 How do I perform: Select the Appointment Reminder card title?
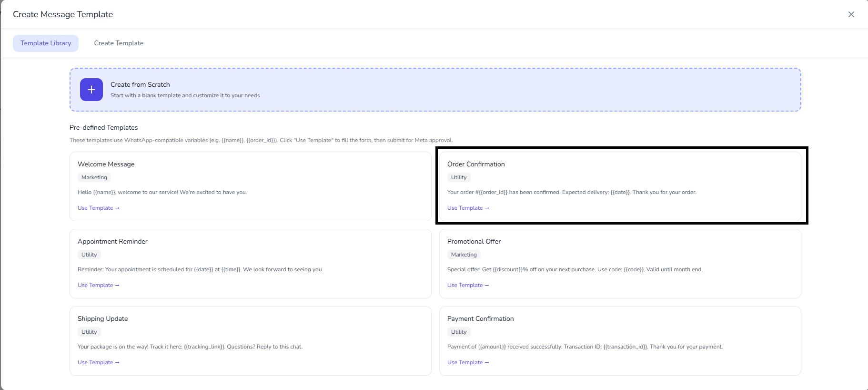(x=112, y=241)
